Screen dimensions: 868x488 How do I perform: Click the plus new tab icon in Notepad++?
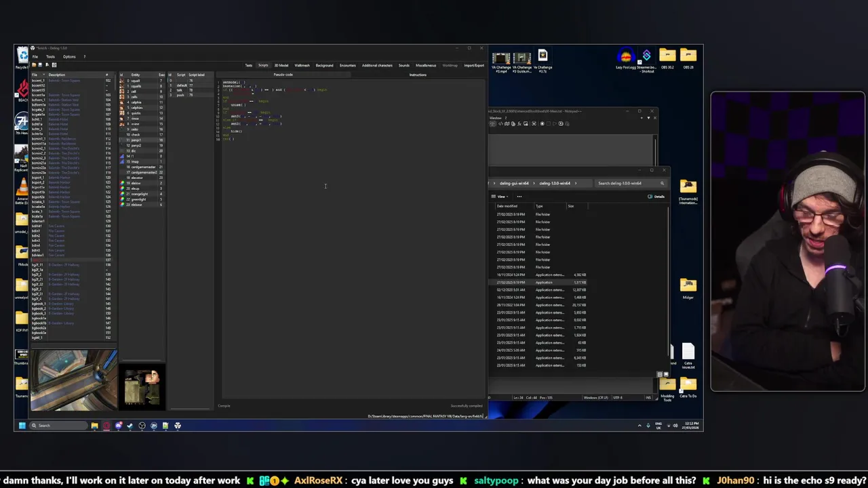[642, 118]
